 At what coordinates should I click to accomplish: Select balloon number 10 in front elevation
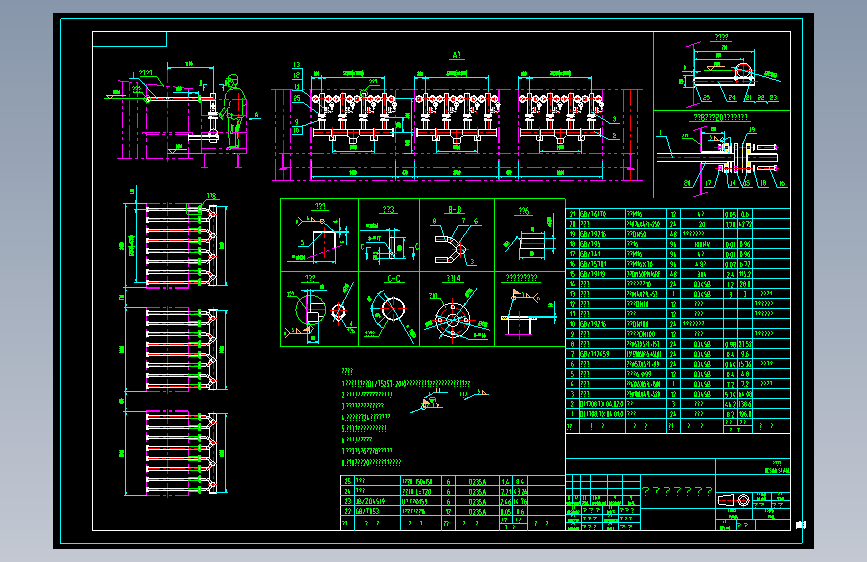click(296, 131)
